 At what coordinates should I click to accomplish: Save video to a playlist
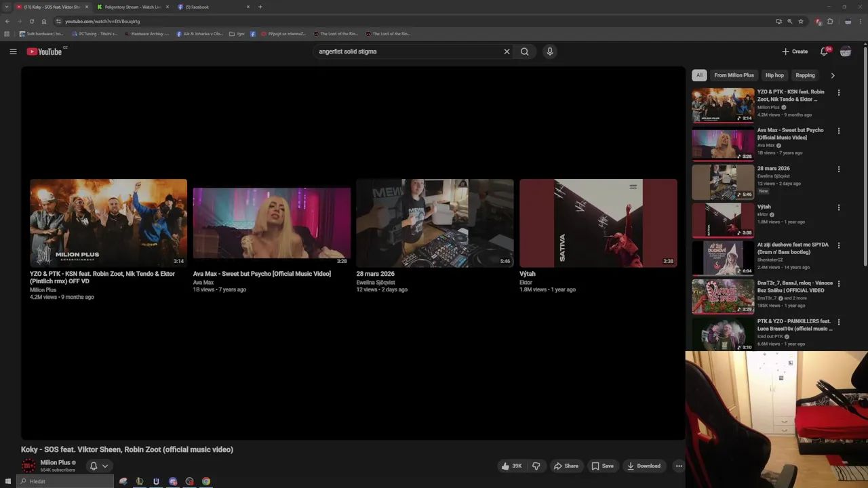(602, 466)
